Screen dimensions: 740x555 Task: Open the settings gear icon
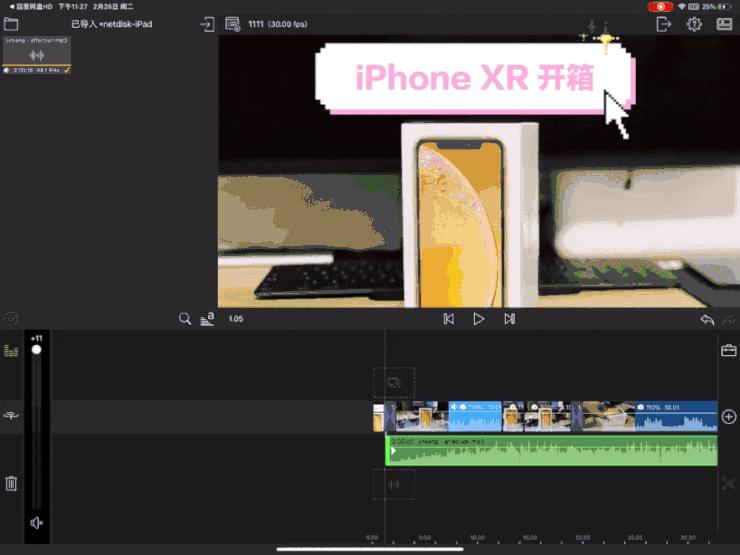694,24
